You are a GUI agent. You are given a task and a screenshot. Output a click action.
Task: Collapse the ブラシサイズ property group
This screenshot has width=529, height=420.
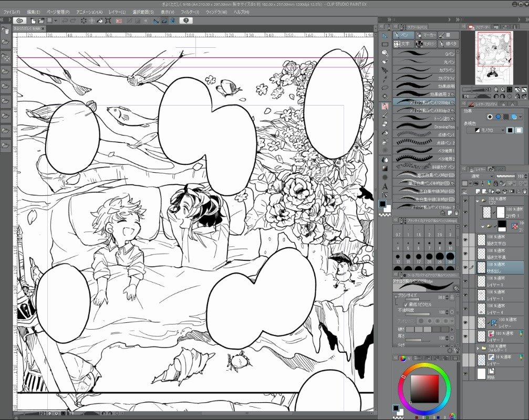point(396,296)
